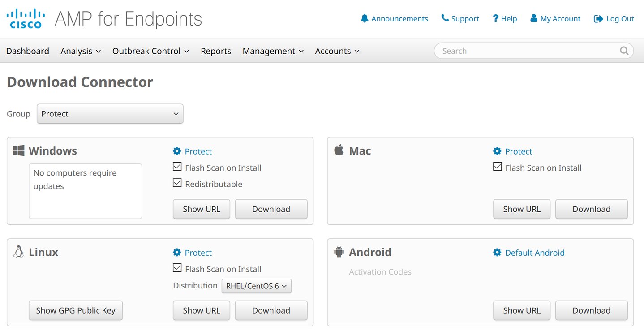Open the Announcements bell icon
This screenshot has width=644, height=335.
[x=365, y=18]
